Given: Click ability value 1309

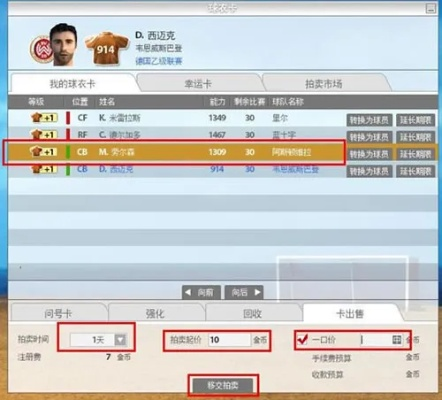Looking at the screenshot, I should point(217,152).
